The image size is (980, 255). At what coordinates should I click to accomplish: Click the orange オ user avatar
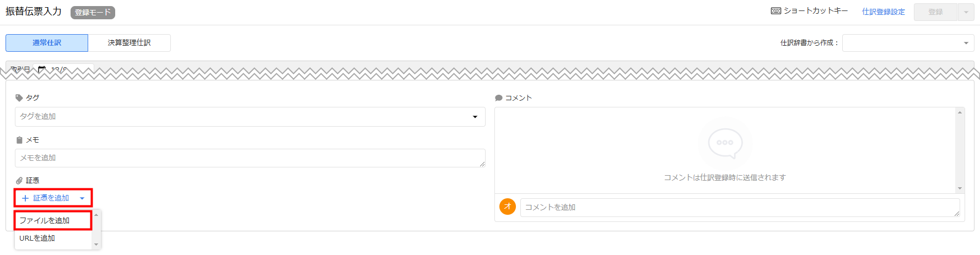[508, 207]
